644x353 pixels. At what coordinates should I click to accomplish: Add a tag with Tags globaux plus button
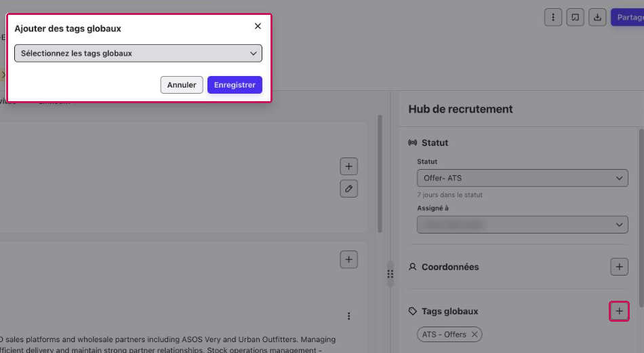point(619,311)
